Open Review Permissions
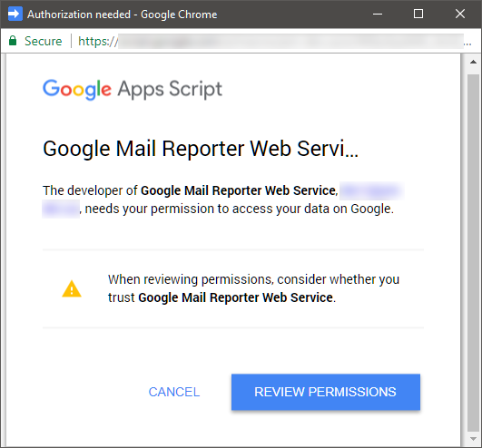Viewport: 482px width, 448px height. click(326, 392)
